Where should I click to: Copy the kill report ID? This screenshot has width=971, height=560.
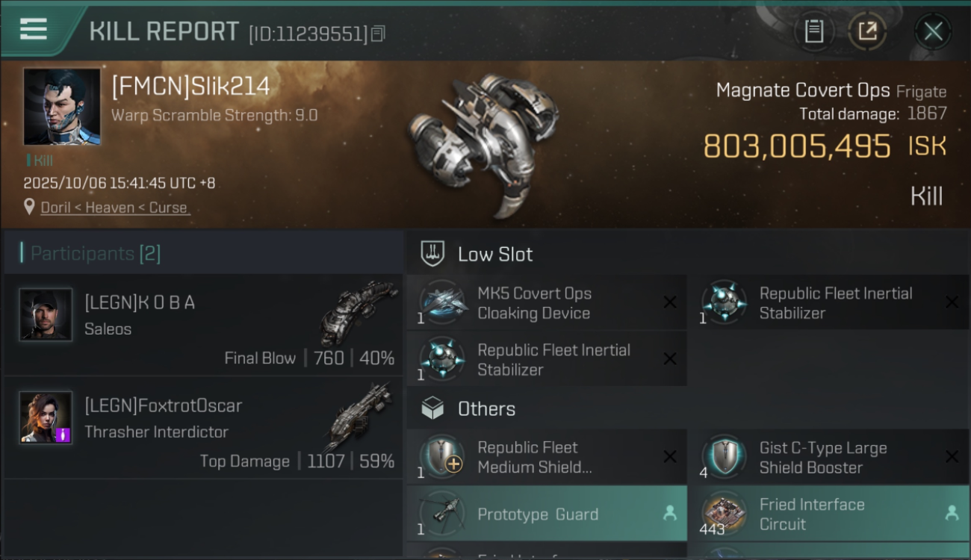click(378, 34)
